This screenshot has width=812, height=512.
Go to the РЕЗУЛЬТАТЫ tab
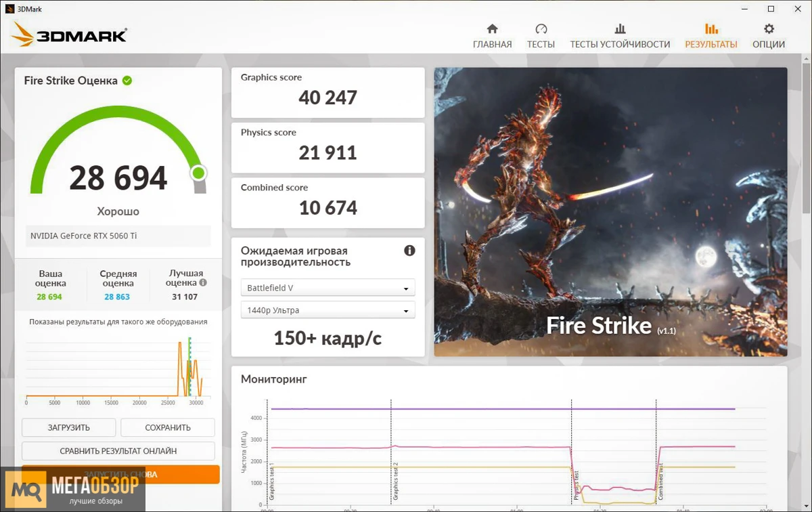711,37
